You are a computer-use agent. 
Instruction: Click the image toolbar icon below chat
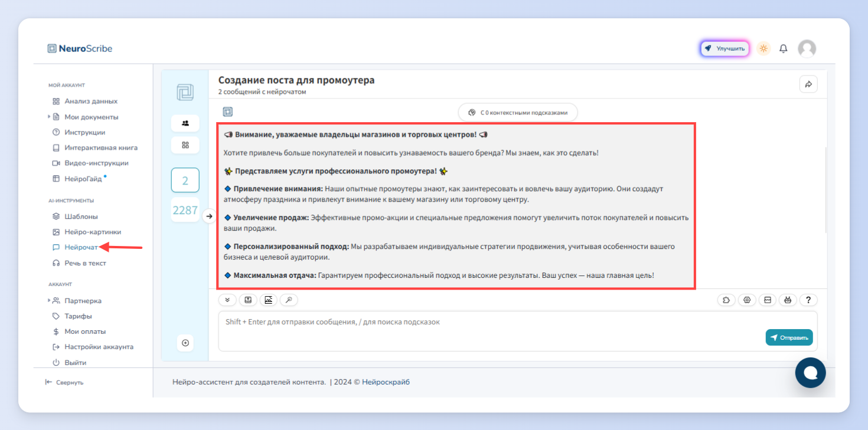(x=268, y=300)
